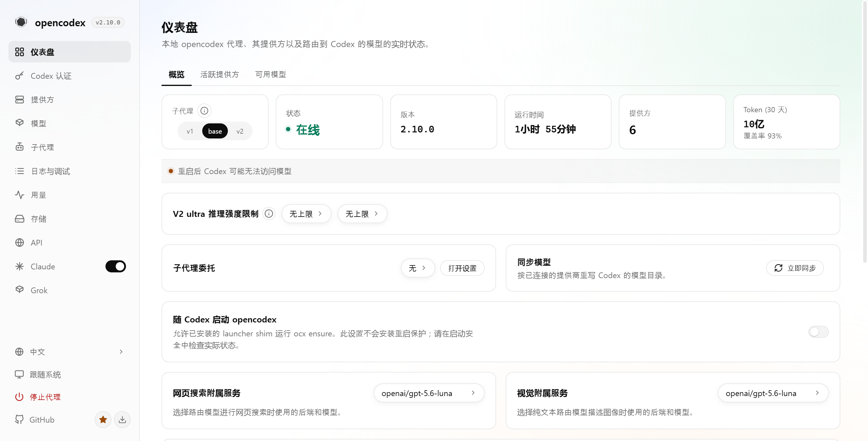Click the 存储 sidebar label
Screen dimensions: 868x441
pos(38,219)
